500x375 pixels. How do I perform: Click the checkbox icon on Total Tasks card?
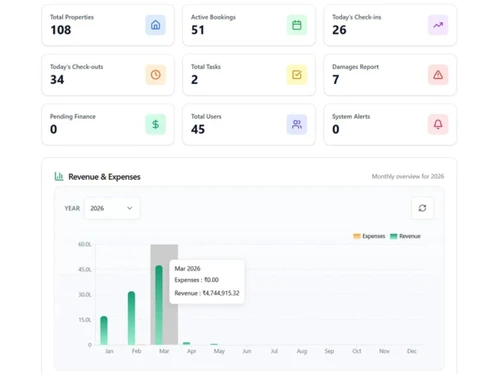click(297, 75)
